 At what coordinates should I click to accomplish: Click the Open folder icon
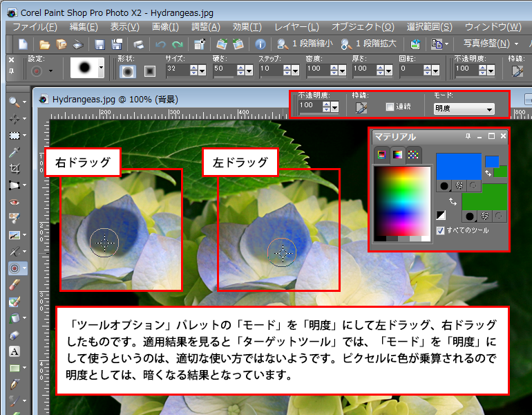point(44,44)
